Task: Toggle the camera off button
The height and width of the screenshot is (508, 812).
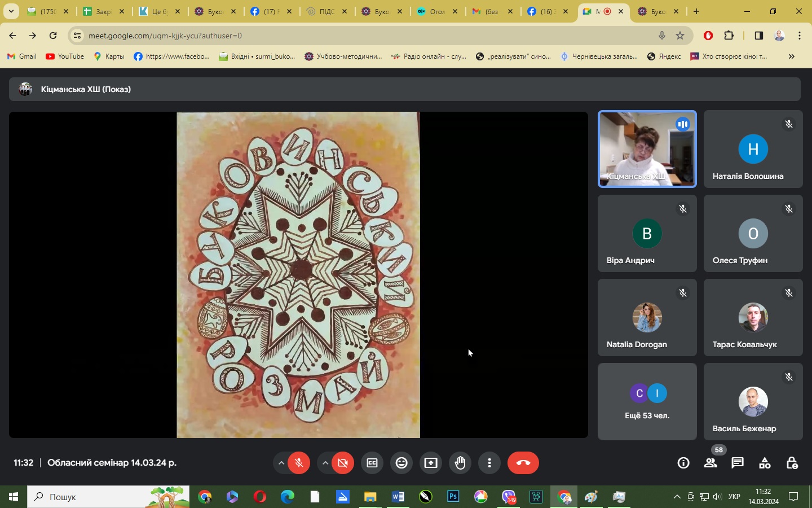Action: [343, 463]
